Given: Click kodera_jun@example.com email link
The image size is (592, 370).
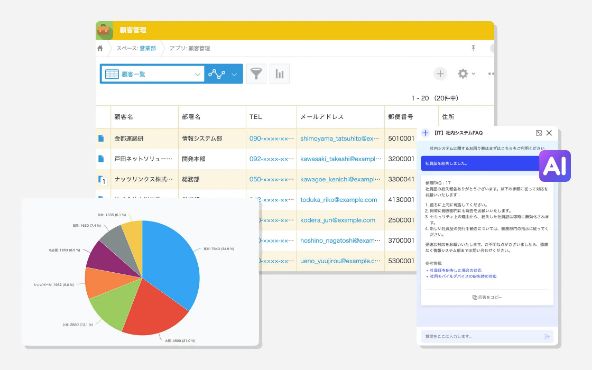Looking at the screenshot, I should (338, 220).
